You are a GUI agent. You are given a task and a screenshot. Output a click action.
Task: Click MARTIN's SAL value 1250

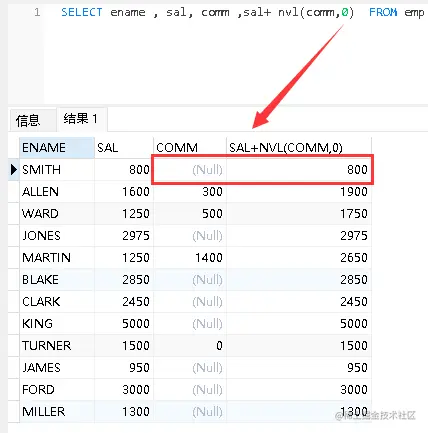(136, 258)
